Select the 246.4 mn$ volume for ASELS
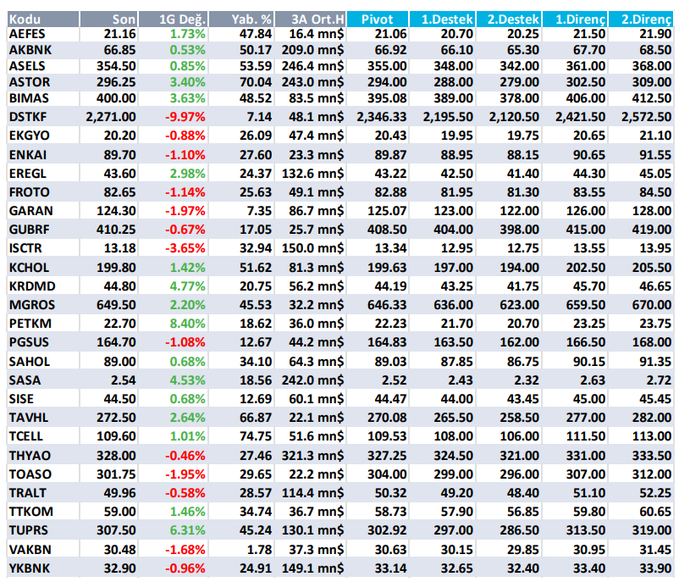The image size is (679, 582). point(313,66)
